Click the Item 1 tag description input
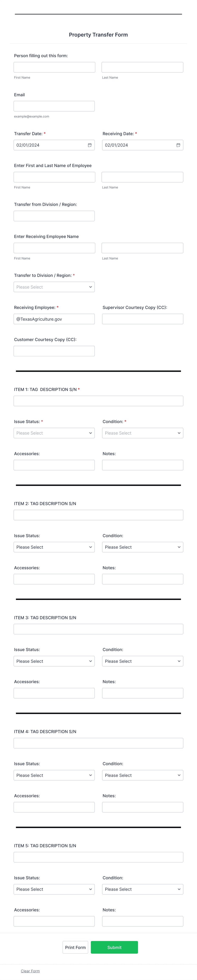197x980 pixels. point(98,400)
